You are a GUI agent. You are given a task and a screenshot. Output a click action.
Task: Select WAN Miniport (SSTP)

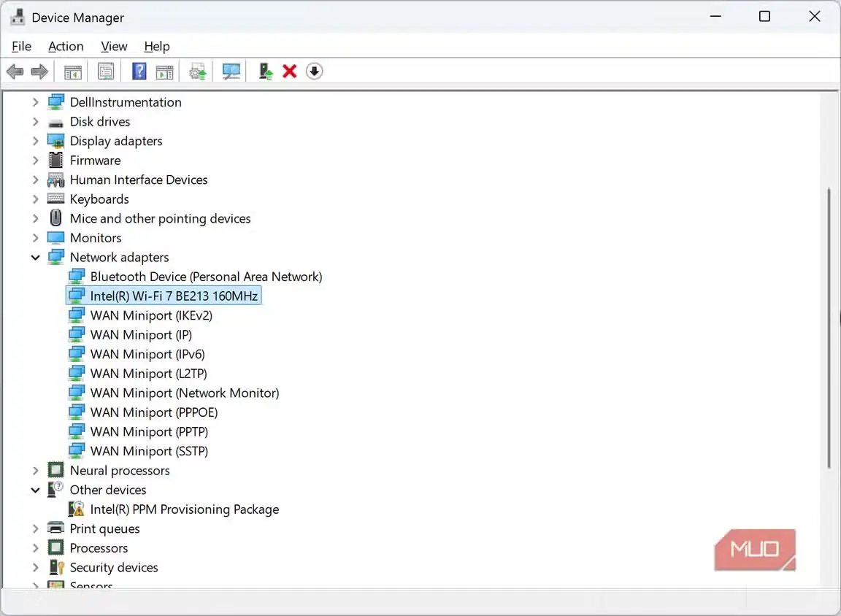pyautogui.click(x=149, y=451)
